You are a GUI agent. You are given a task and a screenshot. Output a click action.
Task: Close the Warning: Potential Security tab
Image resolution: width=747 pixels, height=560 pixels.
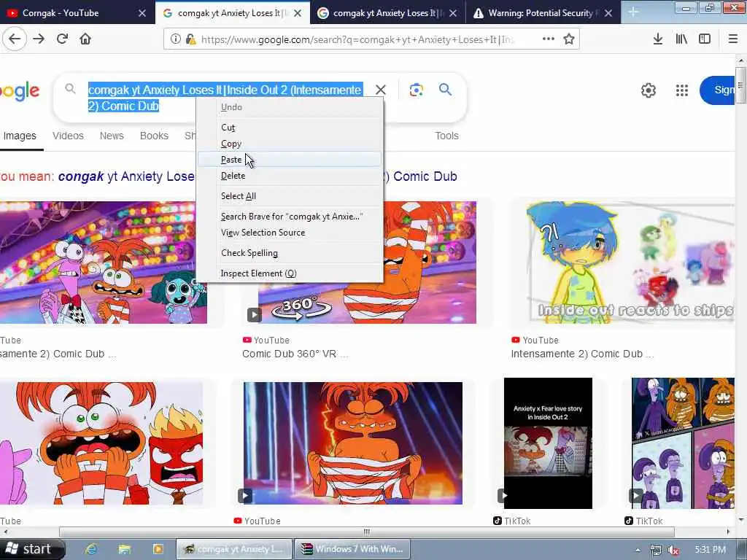click(x=608, y=13)
